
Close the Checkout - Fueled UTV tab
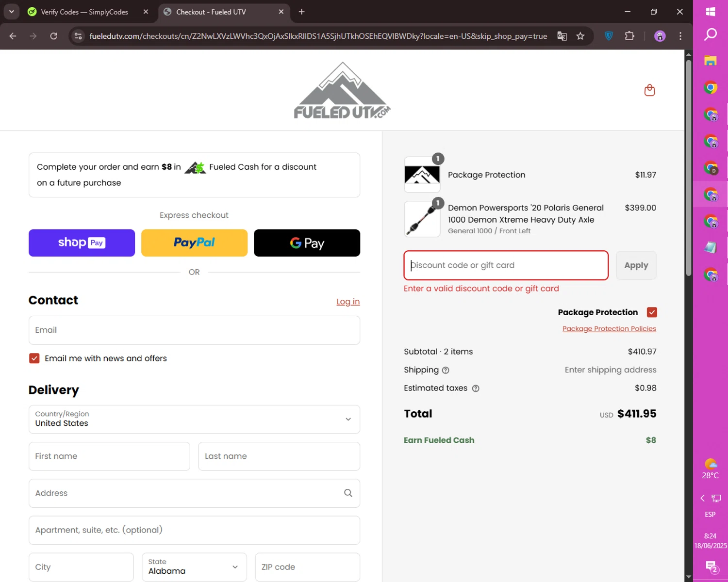(281, 12)
